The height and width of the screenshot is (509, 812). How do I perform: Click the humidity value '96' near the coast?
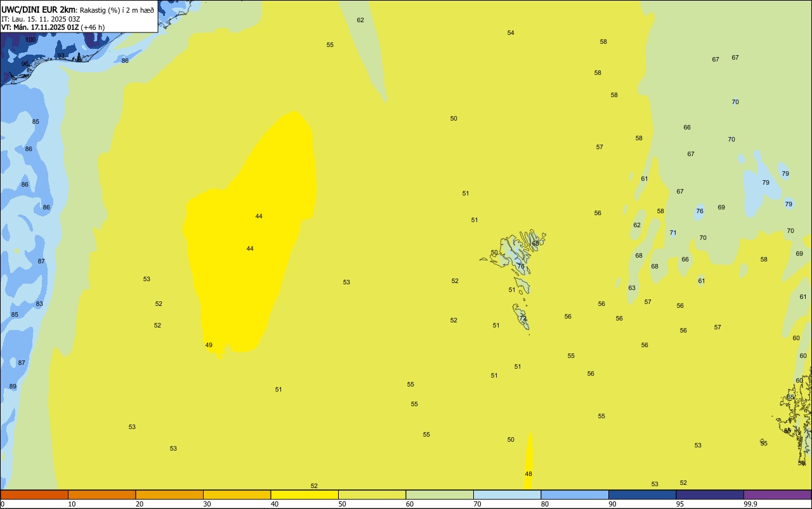point(25,63)
